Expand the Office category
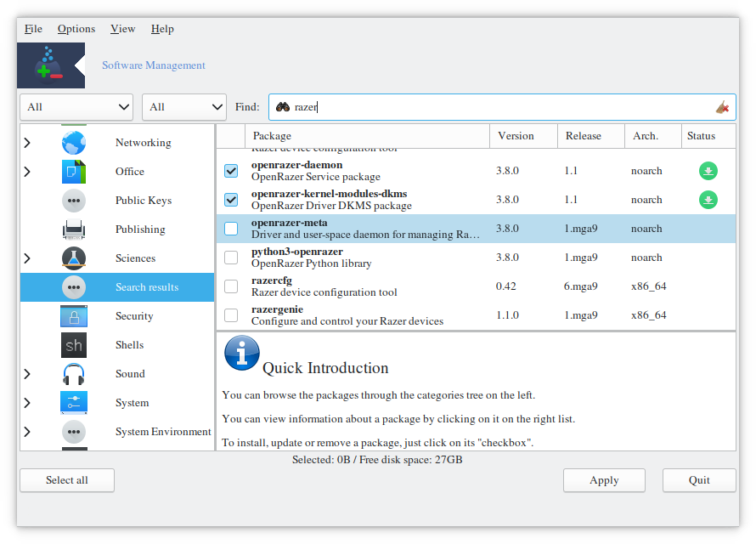This screenshot has width=756, height=544. point(27,172)
